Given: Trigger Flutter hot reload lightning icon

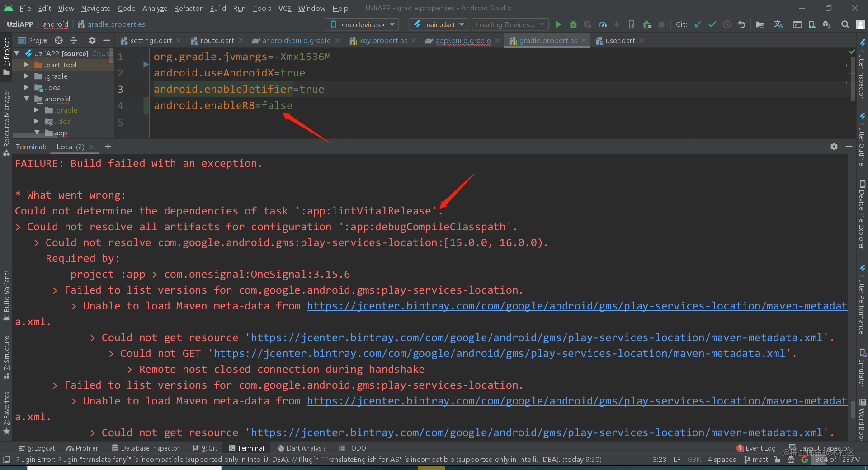Looking at the screenshot, I should pos(617,24).
